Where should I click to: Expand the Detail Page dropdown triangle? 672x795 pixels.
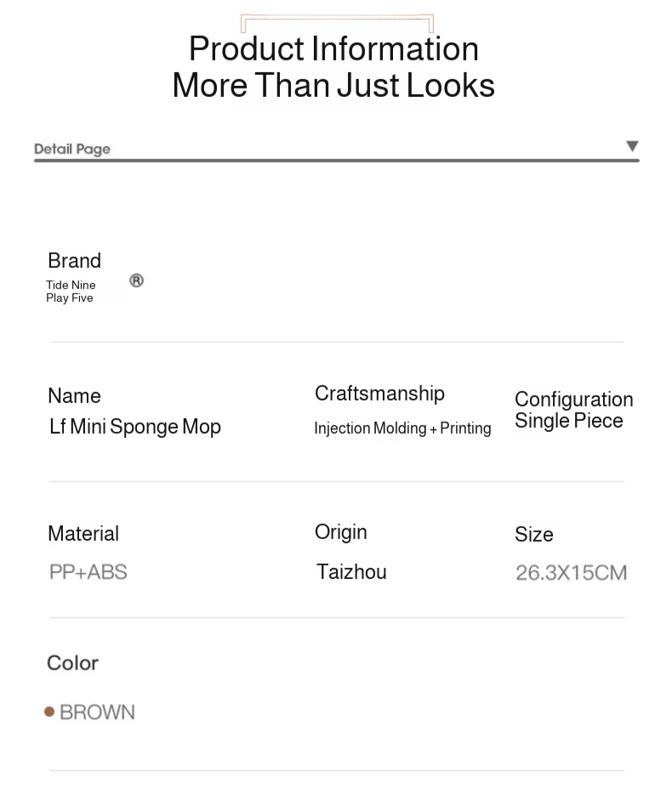(632, 146)
